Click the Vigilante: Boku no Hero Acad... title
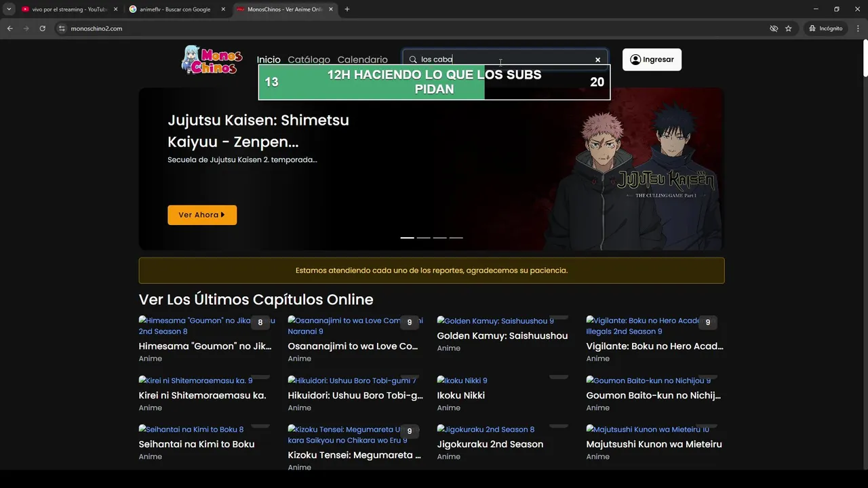Viewport: 868px width, 488px height. click(654, 346)
